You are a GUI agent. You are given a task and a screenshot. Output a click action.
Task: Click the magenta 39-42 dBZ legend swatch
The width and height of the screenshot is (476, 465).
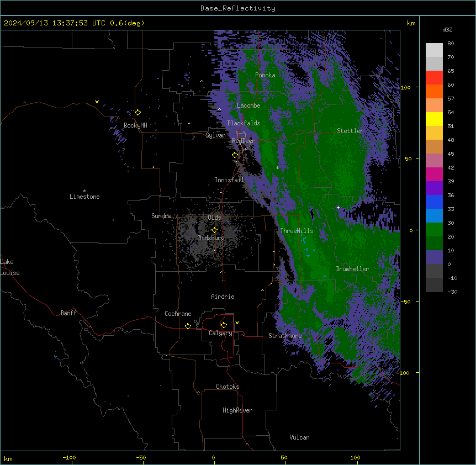point(434,174)
